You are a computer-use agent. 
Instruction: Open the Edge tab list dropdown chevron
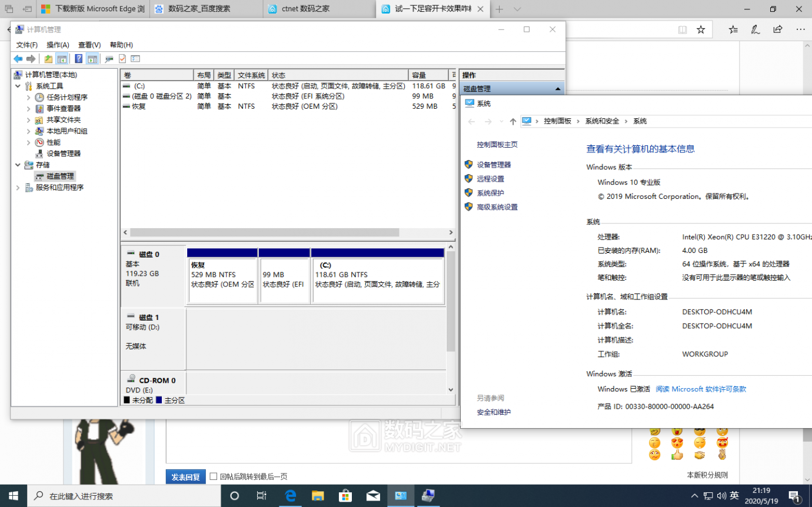[517, 9]
